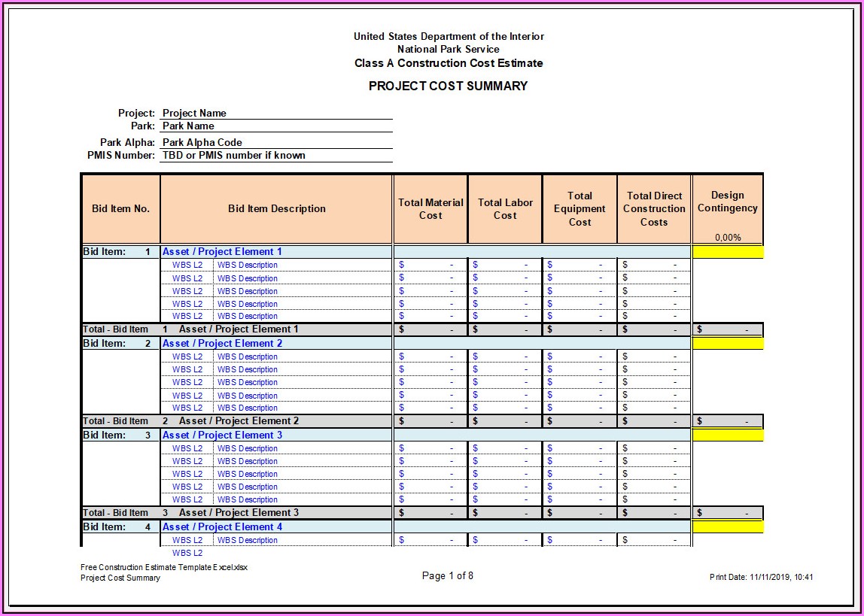Select Asset / Project Element 3 blue heading
The height and width of the screenshot is (616, 864).
click(x=222, y=435)
